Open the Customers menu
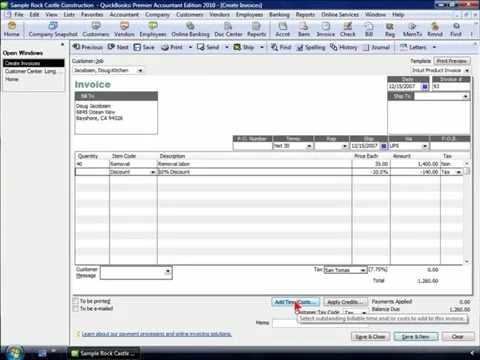The width and height of the screenshot is (480, 360). click(x=189, y=15)
